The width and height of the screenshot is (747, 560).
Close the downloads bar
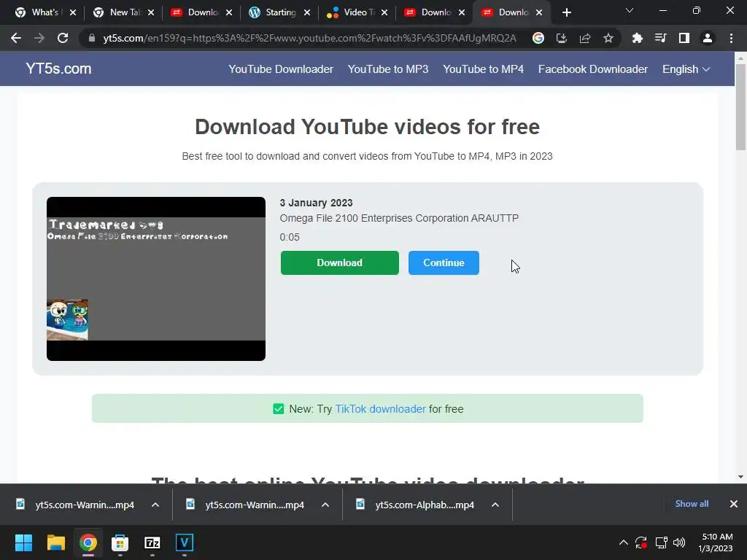click(734, 504)
